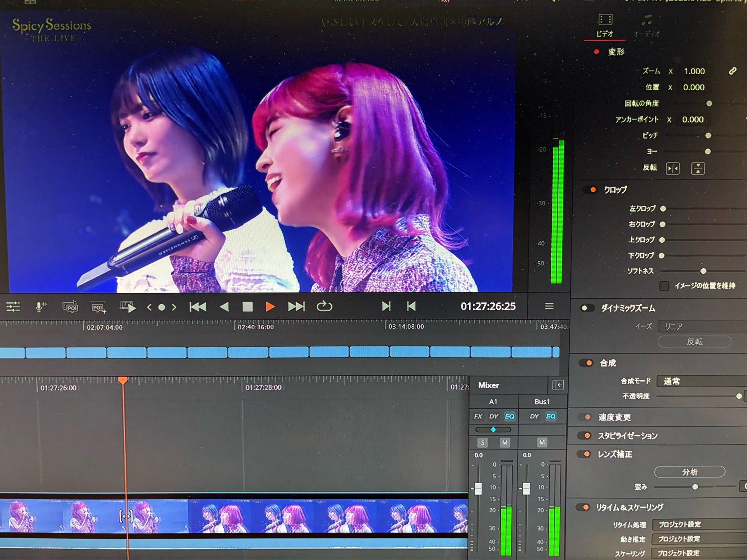Toggle the 合成 section switch
This screenshot has width=747, height=560.
tap(586, 363)
